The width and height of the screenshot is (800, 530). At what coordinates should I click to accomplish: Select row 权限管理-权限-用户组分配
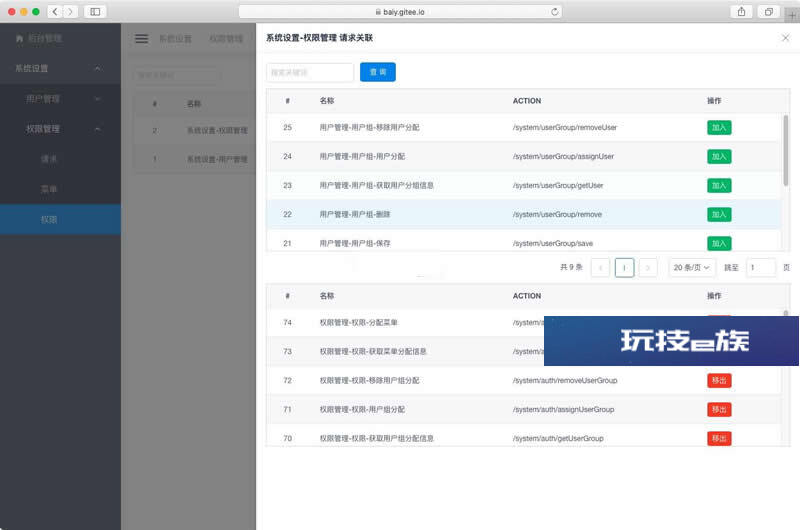coord(524,410)
